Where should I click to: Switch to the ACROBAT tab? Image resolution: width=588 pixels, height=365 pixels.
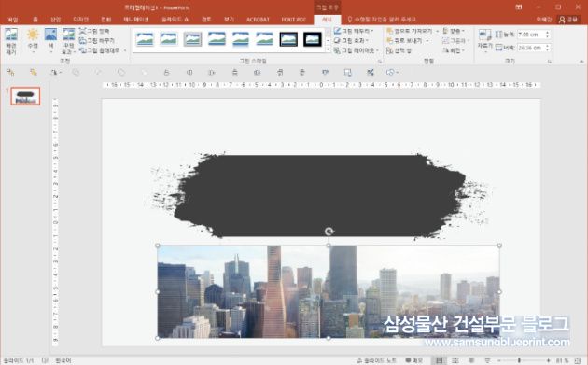click(x=258, y=19)
